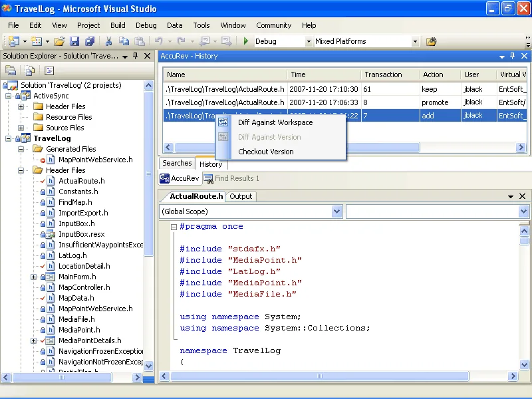Click the Show All Files icon in Solution Explorer

(x=30, y=70)
